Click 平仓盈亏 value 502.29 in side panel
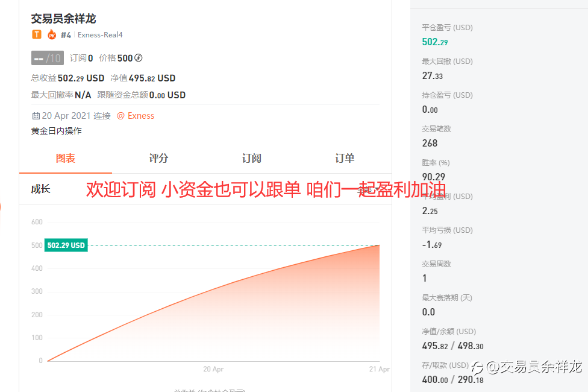Screen dimensions: 588x392 (434, 42)
